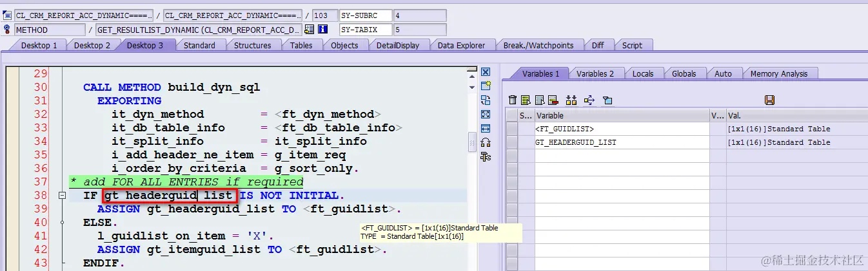868x271 pixels.
Task: Click the GET_RESULTLIST_DYNAMIC method name field
Action: pyautogui.click(x=199, y=30)
